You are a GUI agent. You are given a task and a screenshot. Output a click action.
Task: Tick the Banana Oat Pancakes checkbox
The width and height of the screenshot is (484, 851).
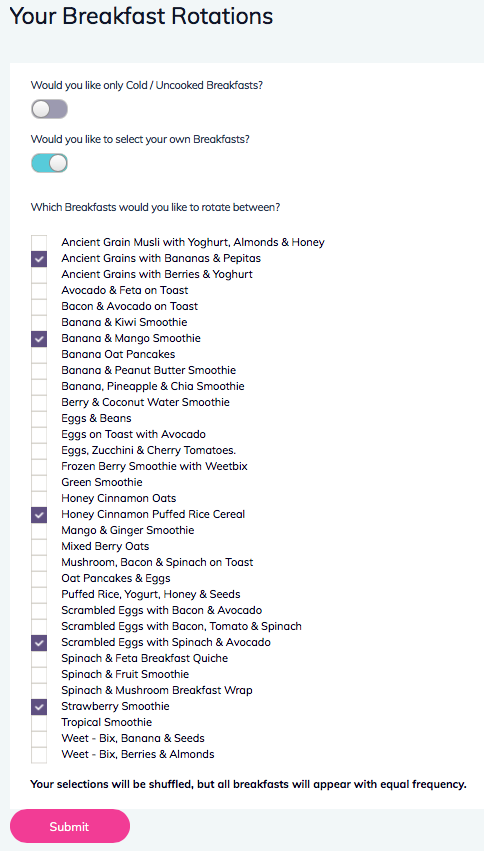click(39, 355)
